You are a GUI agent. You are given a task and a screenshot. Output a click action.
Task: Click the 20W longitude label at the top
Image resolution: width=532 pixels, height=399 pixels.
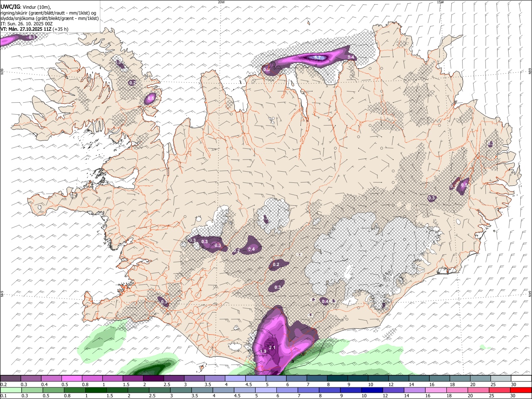(x=221, y=2)
